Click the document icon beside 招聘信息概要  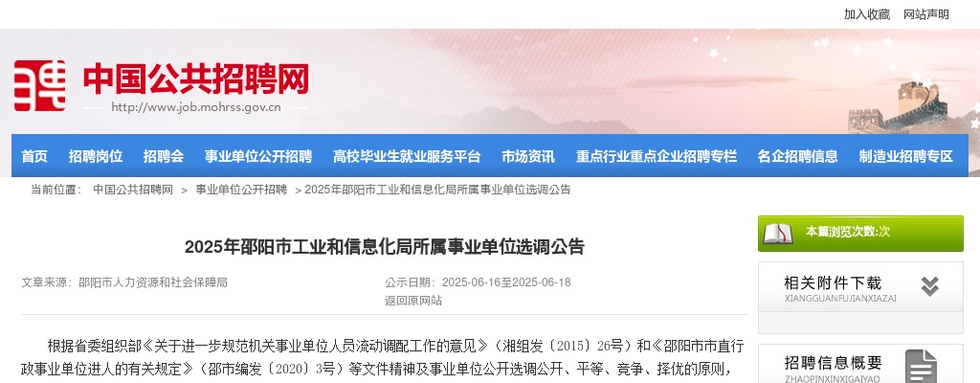coord(922,366)
